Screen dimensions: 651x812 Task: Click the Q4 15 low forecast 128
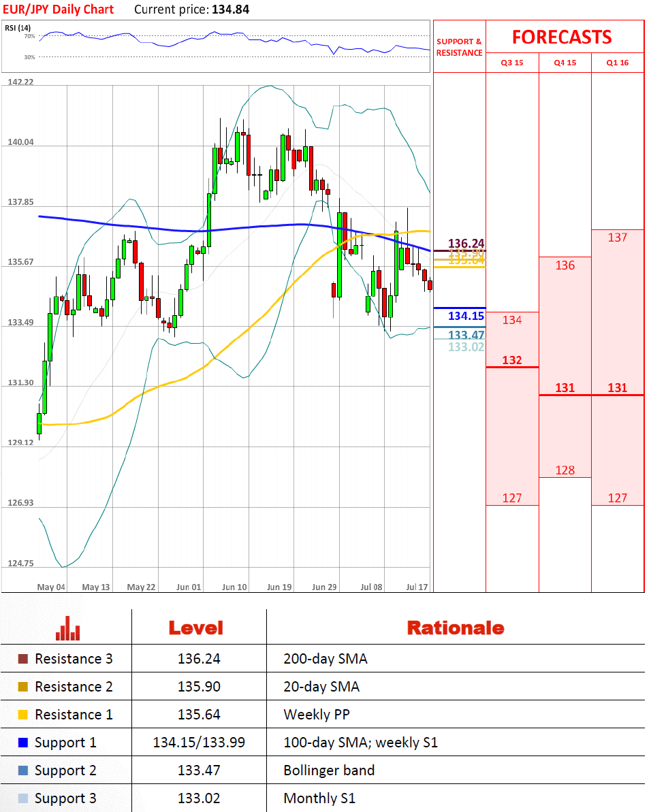pyautogui.click(x=565, y=470)
